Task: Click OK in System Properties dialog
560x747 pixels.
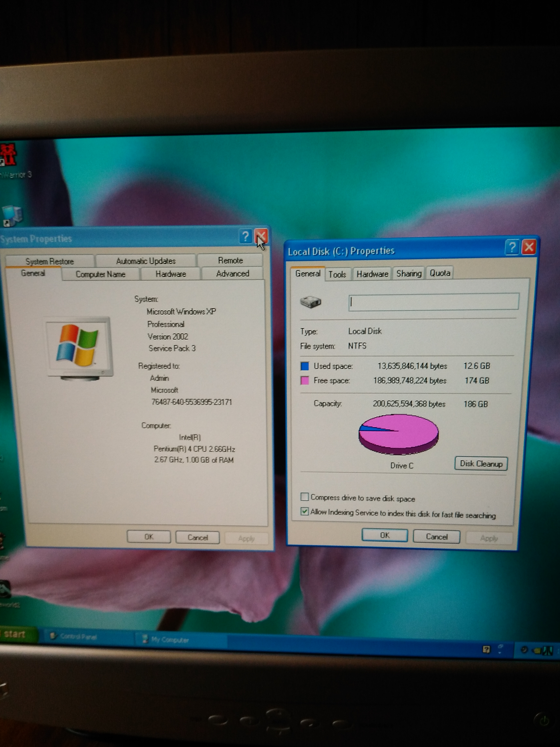Action: (x=149, y=537)
